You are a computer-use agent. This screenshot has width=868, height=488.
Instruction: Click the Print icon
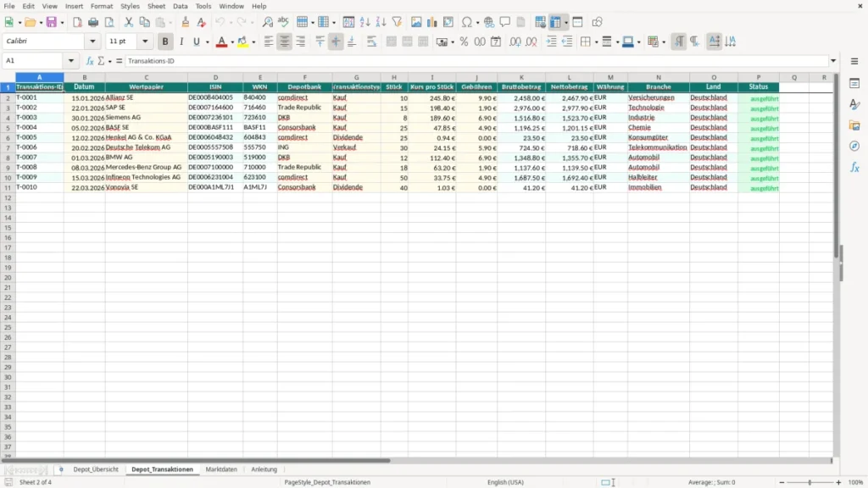point(93,22)
